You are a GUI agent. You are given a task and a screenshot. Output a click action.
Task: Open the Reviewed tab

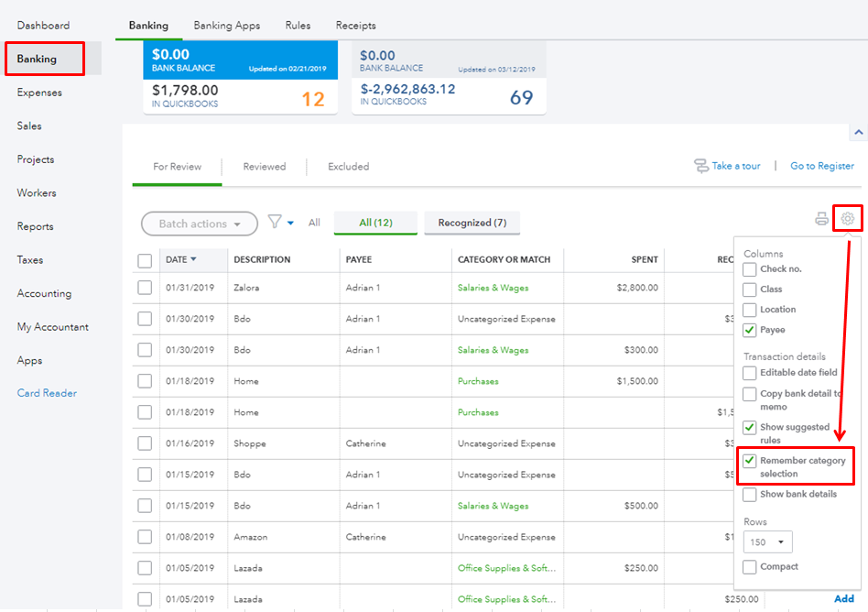click(x=264, y=167)
